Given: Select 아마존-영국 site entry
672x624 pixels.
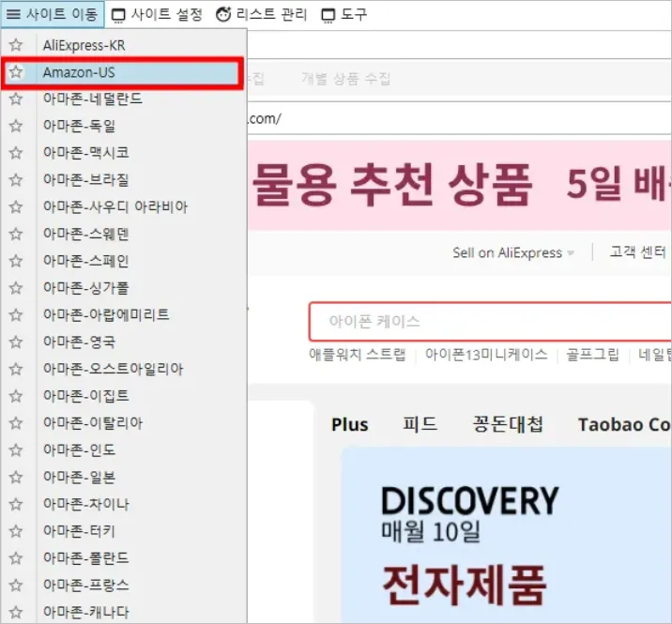Looking at the screenshot, I should 124,342.
